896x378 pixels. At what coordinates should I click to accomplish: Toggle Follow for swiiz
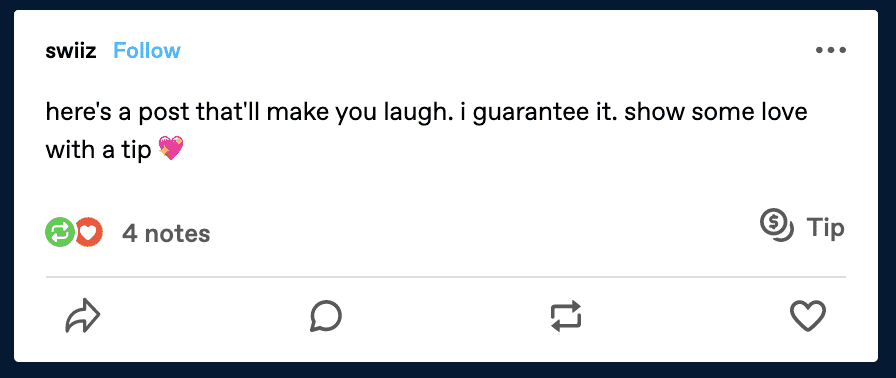point(147,51)
